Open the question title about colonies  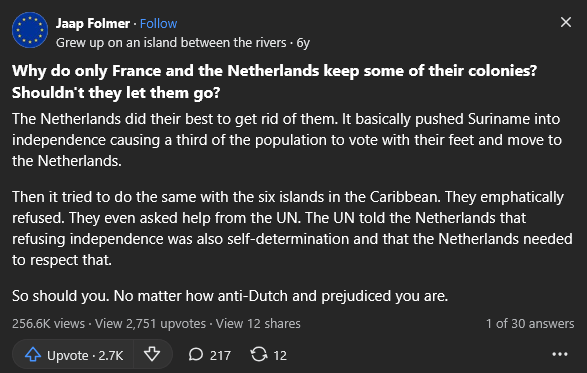pos(274,82)
